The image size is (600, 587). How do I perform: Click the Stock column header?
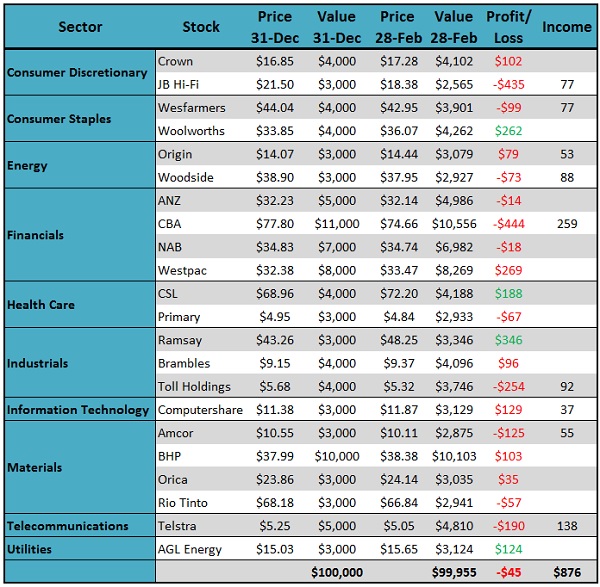click(201, 26)
